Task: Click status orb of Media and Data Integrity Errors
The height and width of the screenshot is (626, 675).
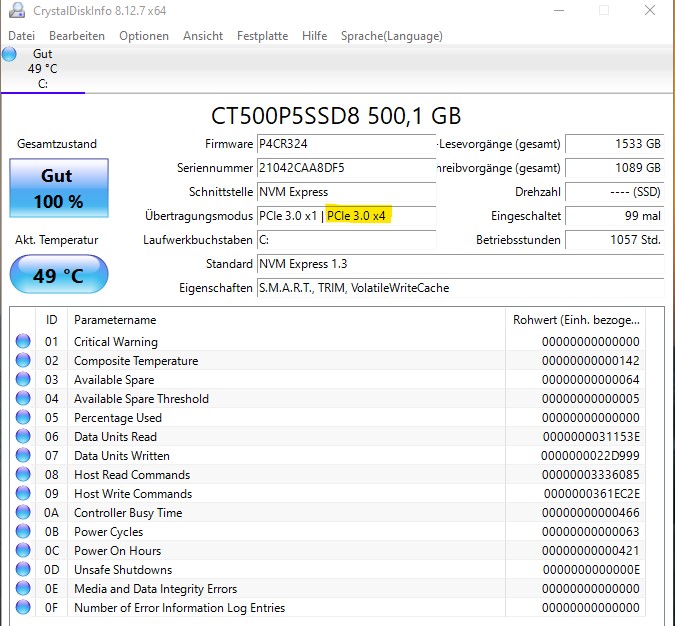Action: point(23,588)
